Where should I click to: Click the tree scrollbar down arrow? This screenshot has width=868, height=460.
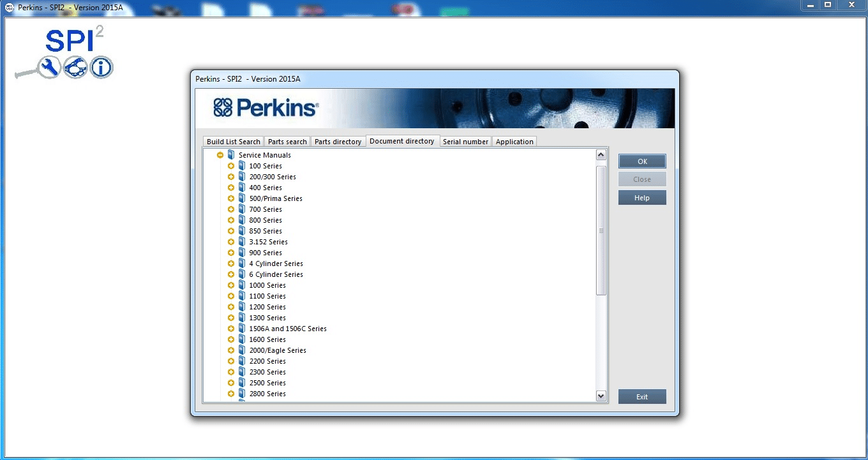(x=601, y=396)
